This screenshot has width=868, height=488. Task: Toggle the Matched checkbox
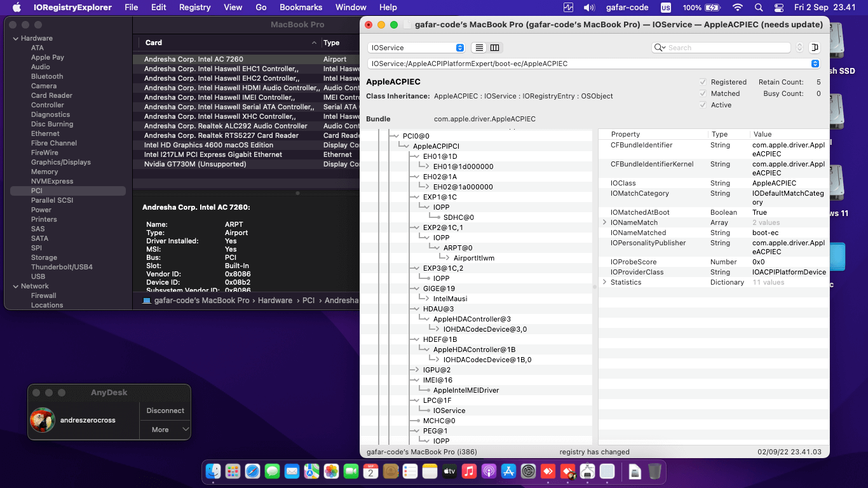(703, 93)
